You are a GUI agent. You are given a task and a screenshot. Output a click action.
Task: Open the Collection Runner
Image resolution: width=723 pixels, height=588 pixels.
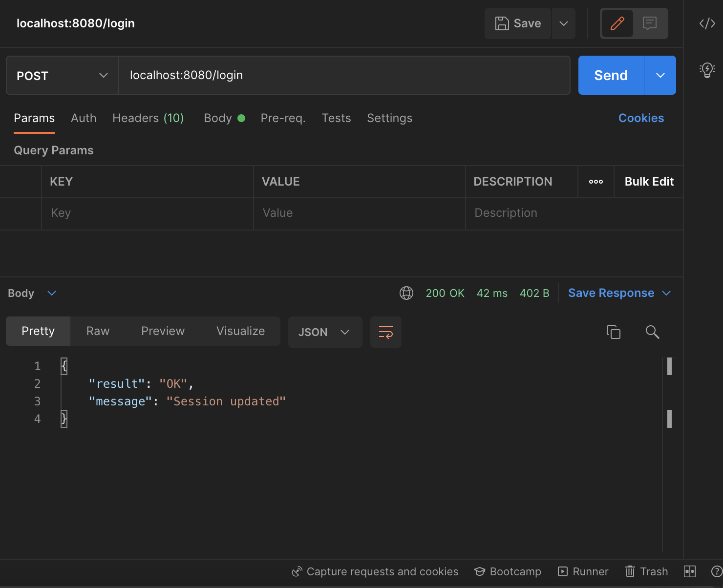pos(583,571)
